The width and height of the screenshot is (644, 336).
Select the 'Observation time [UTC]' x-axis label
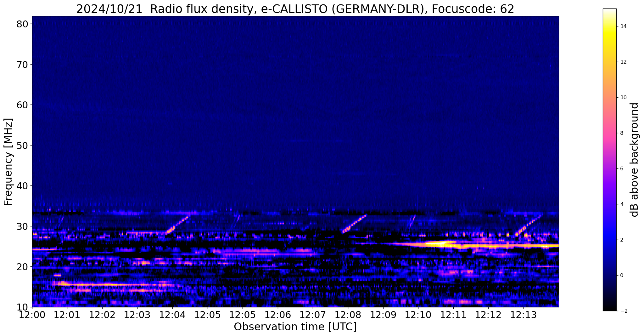[x=295, y=327]
